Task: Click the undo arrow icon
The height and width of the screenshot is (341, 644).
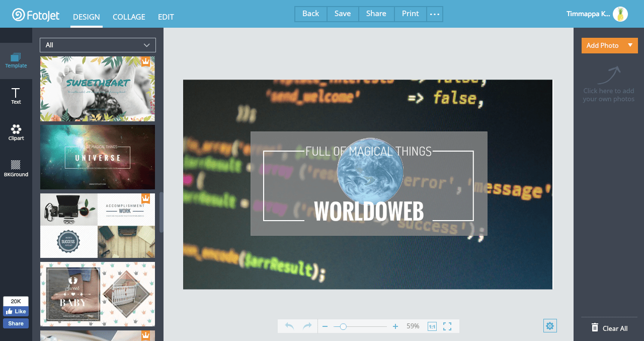Action: click(x=289, y=326)
